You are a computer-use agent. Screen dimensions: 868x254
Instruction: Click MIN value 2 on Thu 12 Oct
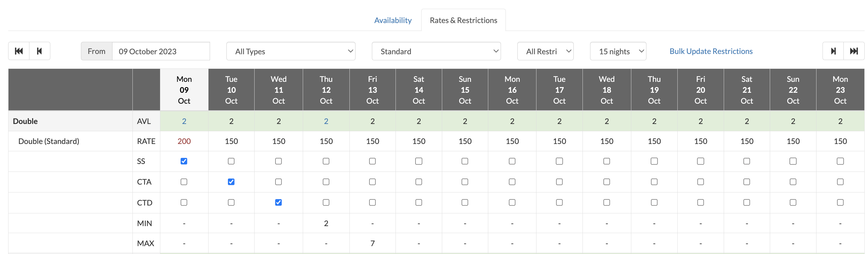[x=326, y=223]
